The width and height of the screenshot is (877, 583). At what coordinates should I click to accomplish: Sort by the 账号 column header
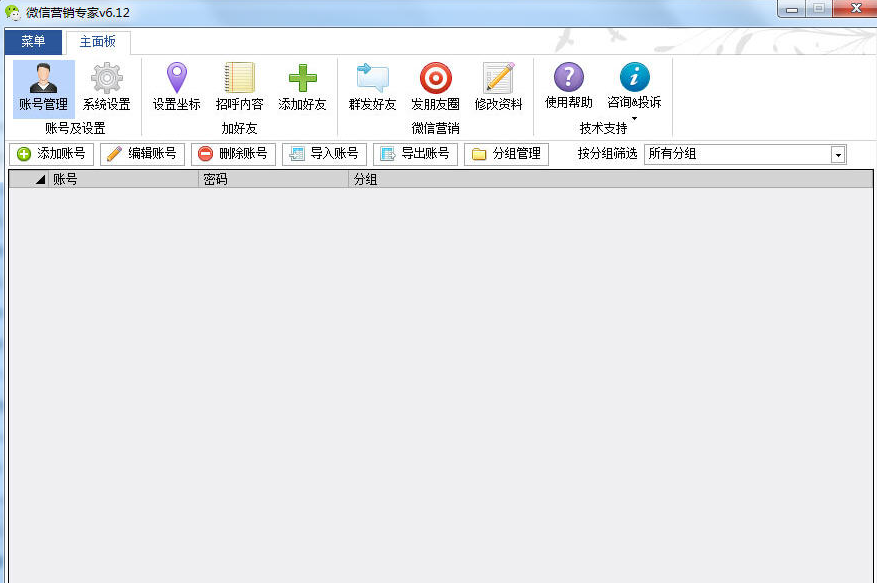[x=123, y=179]
